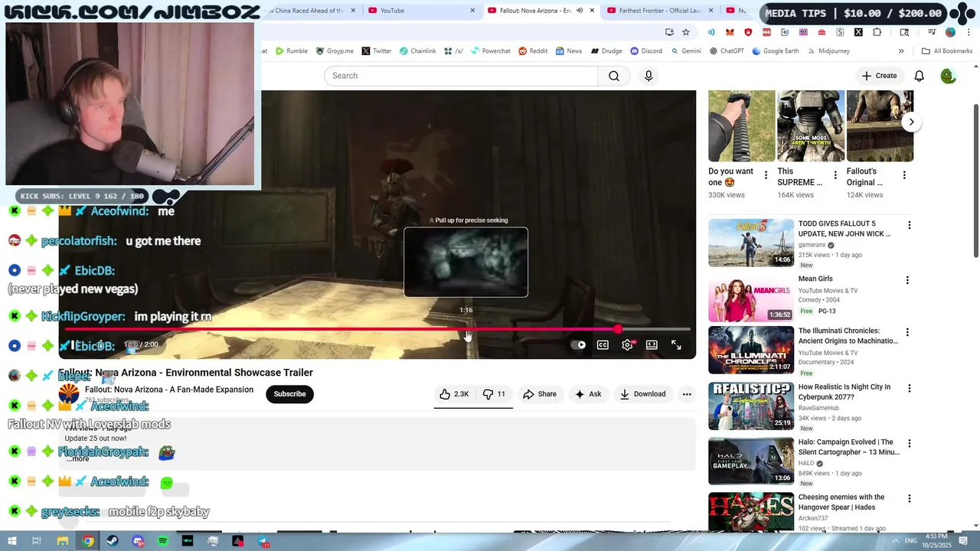Open options for 'This SUPREME' short
The height and width of the screenshot is (551, 980).
click(835, 175)
